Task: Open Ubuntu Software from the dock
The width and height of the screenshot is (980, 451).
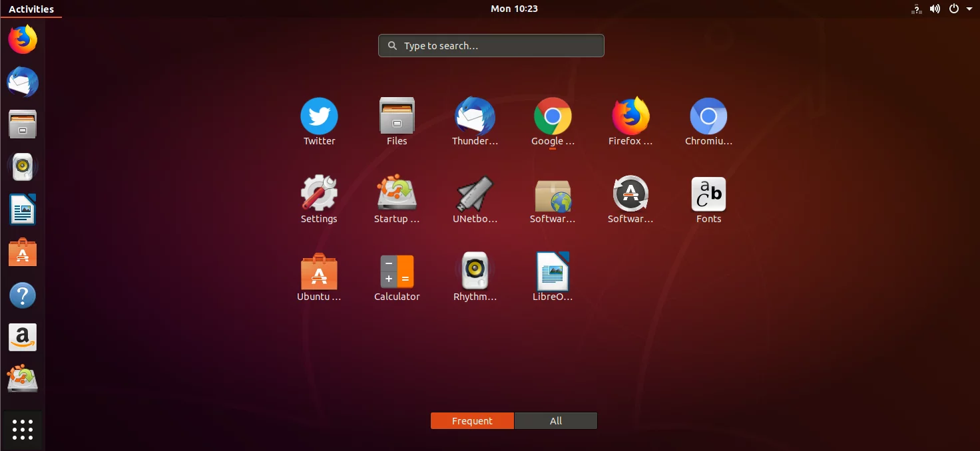Action: pyautogui.click(x=23, y=253)
